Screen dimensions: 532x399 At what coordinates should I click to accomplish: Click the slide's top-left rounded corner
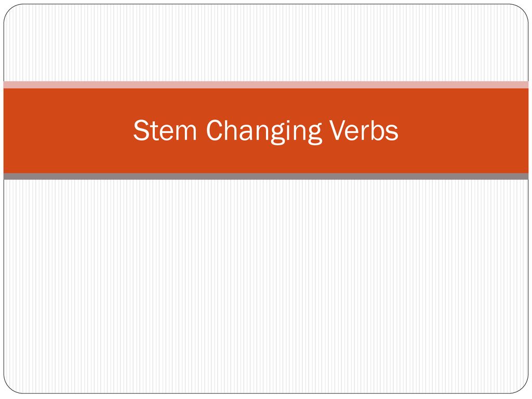(10, 11)
